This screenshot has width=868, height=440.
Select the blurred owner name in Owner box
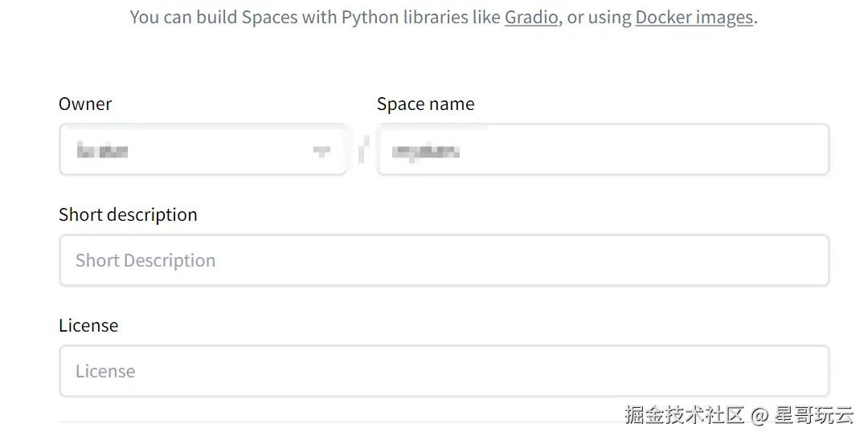(x=103, y=150)
